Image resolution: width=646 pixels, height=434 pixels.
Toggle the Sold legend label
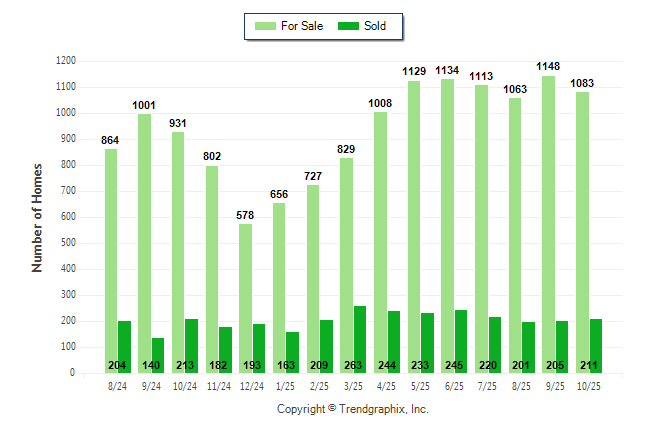(375, 26)
